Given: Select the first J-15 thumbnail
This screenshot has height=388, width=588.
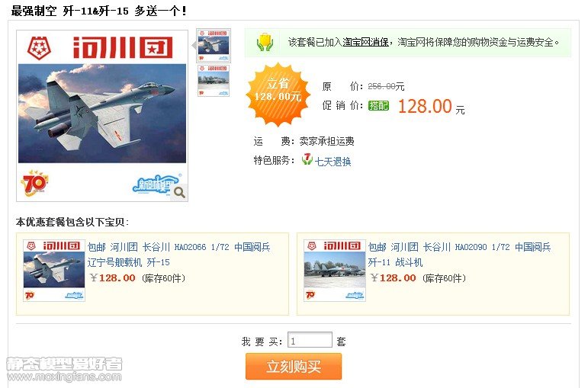Looking at the screenshot, I should (x=214, y=46).
